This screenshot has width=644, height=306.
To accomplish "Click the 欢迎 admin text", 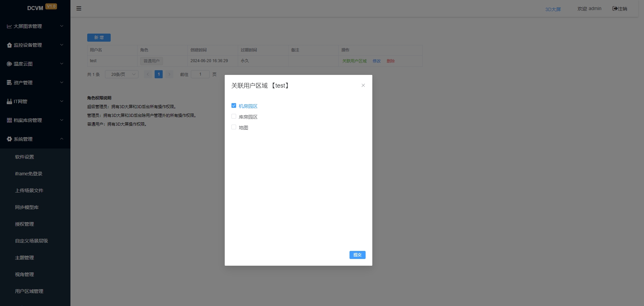I will (x=589, y=9).
